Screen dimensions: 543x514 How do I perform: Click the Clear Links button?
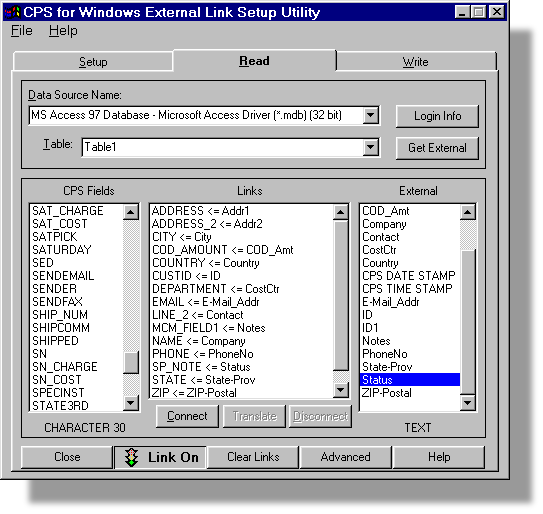coord(253,458)
